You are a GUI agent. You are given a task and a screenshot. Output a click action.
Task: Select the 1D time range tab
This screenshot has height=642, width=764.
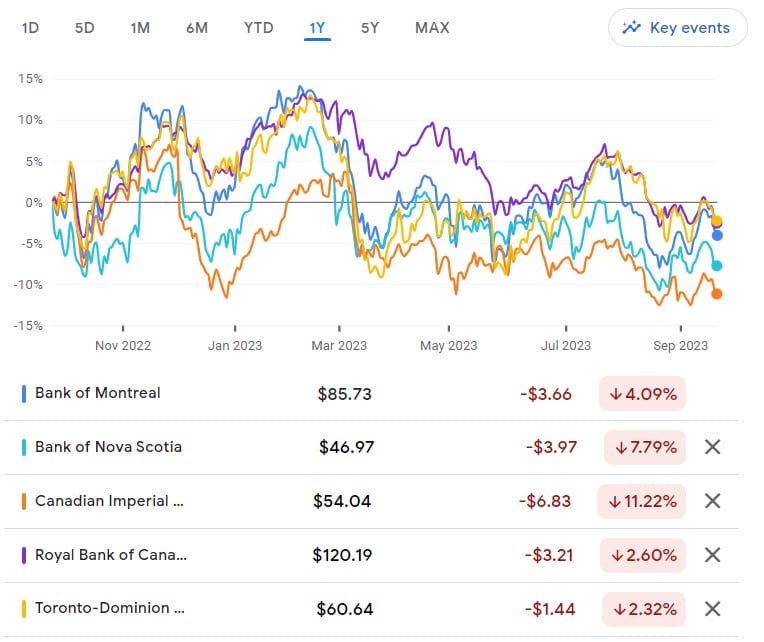[x=30, y=28]
